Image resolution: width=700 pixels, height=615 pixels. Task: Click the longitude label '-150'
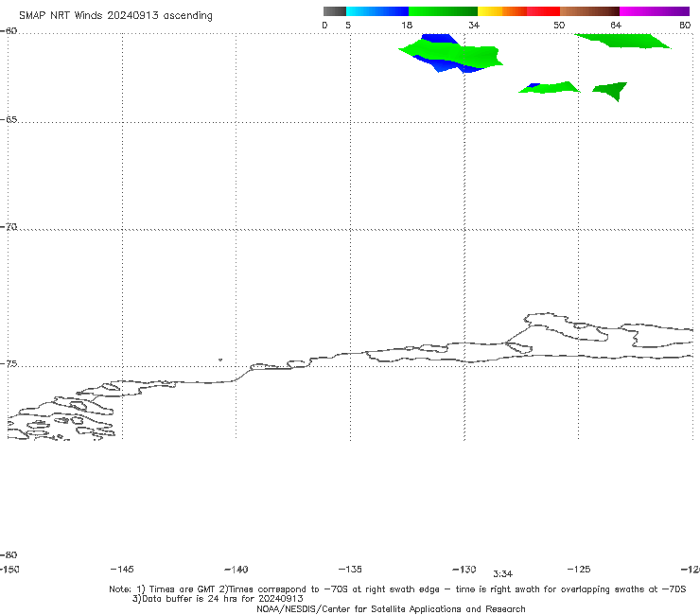(9, 569)
